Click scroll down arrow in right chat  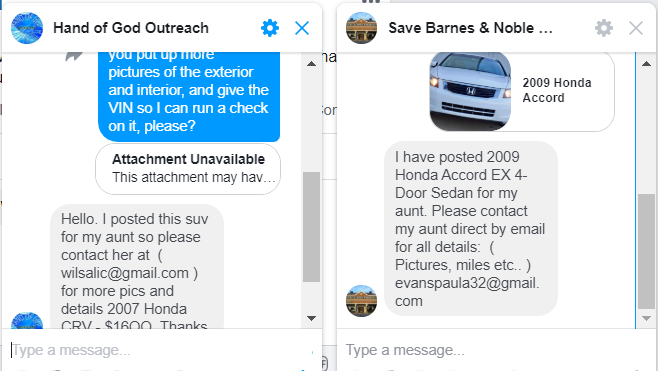point(646,318)
